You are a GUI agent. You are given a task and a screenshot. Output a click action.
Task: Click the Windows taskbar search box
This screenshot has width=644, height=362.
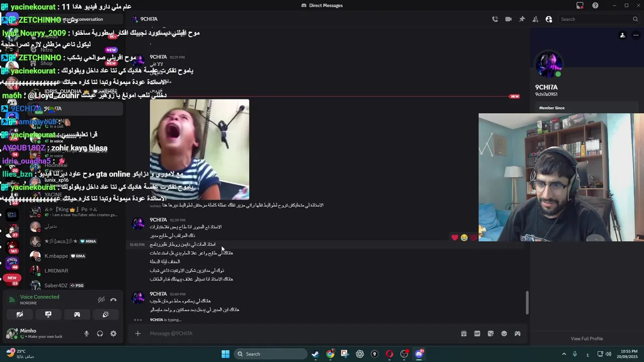pyautogui.click(x=271, y=354)
